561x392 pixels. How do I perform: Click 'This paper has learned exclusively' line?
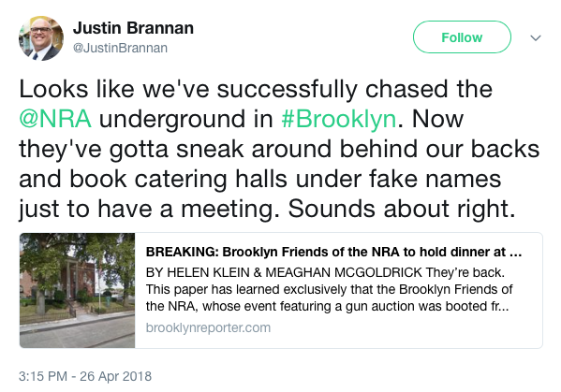(329, 289)
